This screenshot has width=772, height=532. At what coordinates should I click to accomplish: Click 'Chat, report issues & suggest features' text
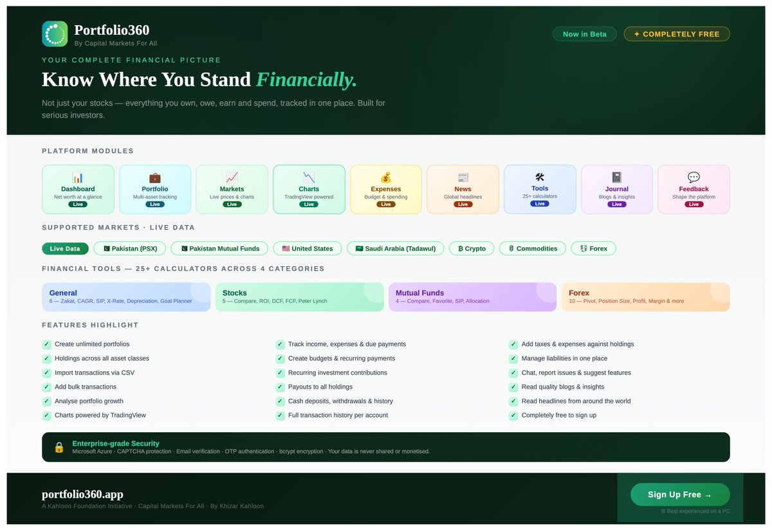[x=576, y=372]
